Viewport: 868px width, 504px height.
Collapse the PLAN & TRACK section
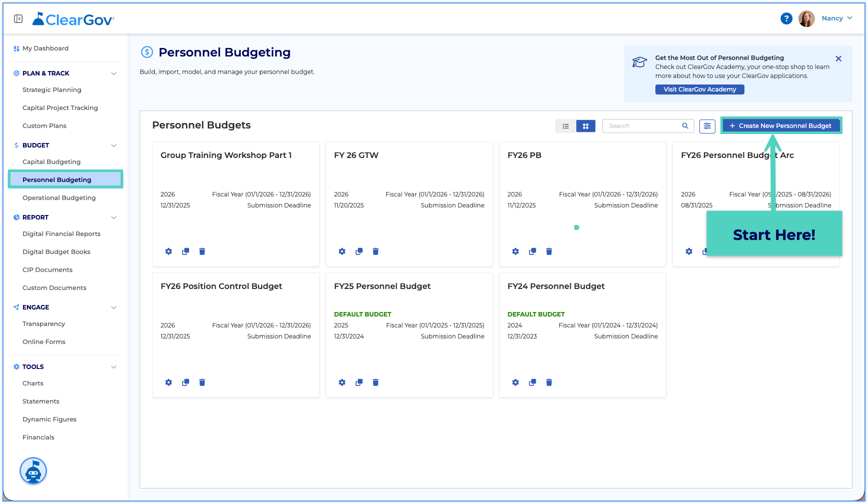[114, 73]
